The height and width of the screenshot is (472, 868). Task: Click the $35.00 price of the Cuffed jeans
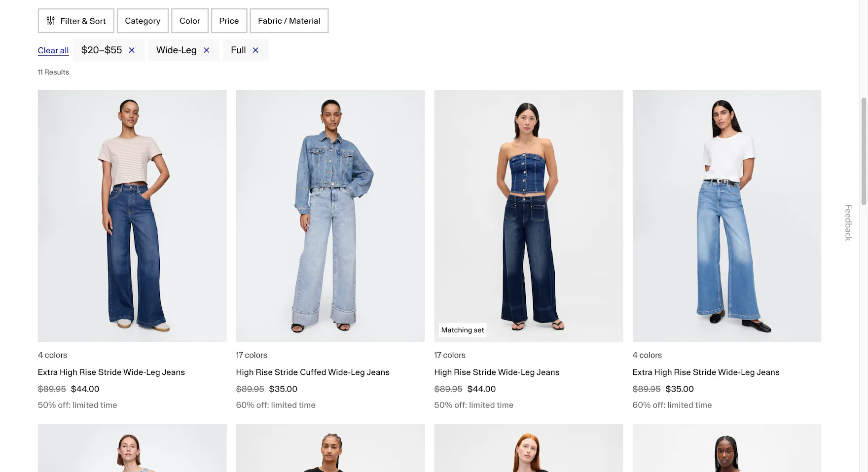pyautogui.click(x=284, y=389)
